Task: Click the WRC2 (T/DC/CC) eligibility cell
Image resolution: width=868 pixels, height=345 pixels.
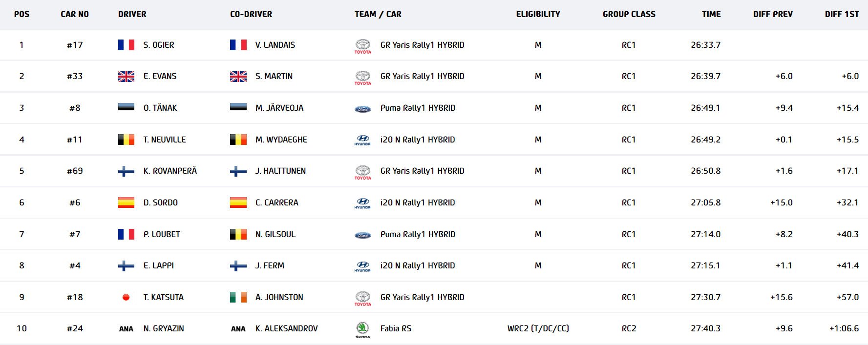Action: pos(538,328)
